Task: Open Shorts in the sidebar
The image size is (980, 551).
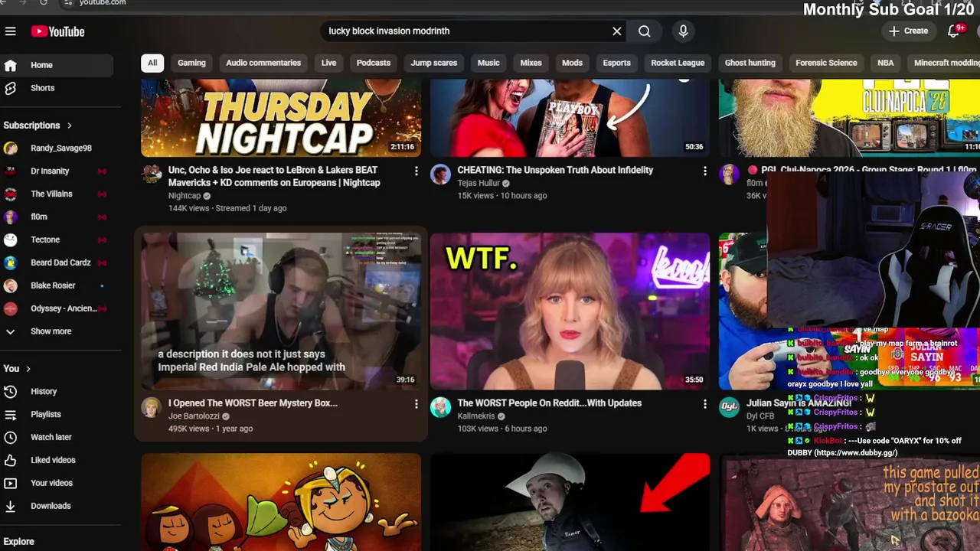Action: click(x=57, y=88)
